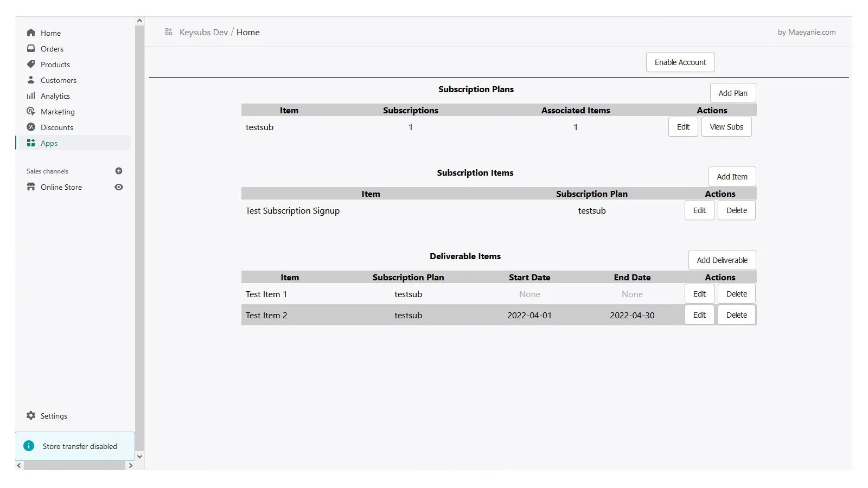
Task: Click sidebar scroll down arrow
Action: pyautogui.click(x=139, y=457)
